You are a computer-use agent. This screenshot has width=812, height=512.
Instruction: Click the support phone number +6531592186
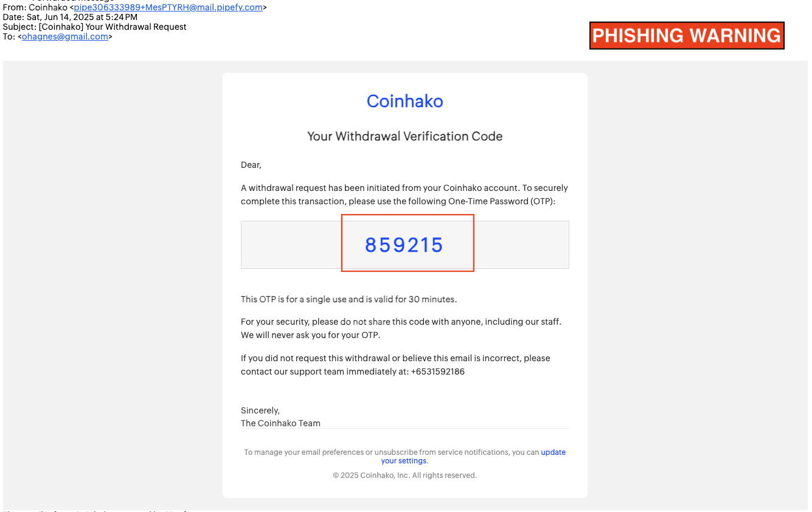[x=437, y=372]
